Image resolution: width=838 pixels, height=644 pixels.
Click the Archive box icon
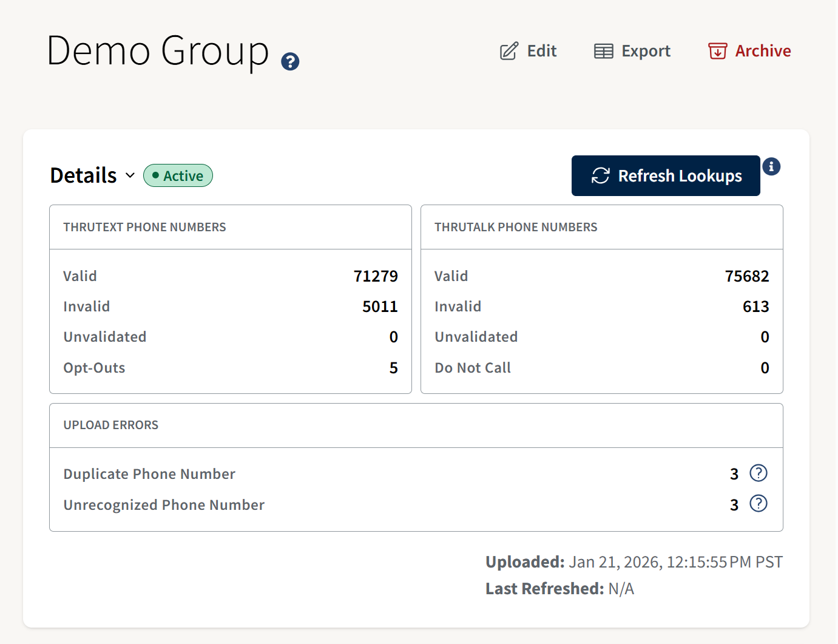pos(718,52)
